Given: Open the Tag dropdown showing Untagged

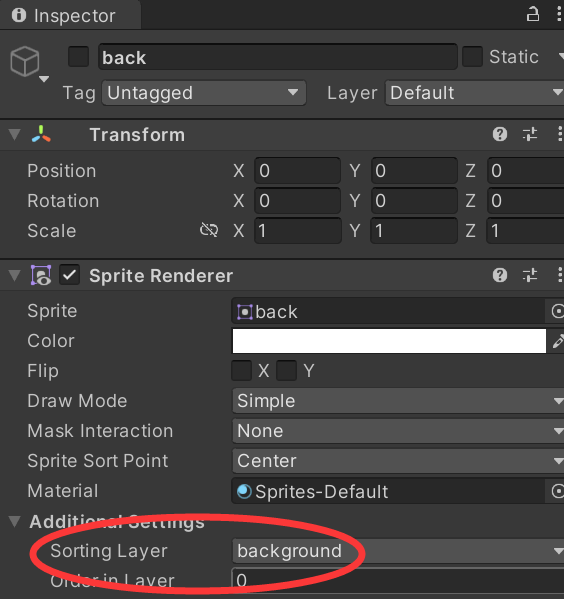Looking at the screenshot, I should tap(204, 93).
